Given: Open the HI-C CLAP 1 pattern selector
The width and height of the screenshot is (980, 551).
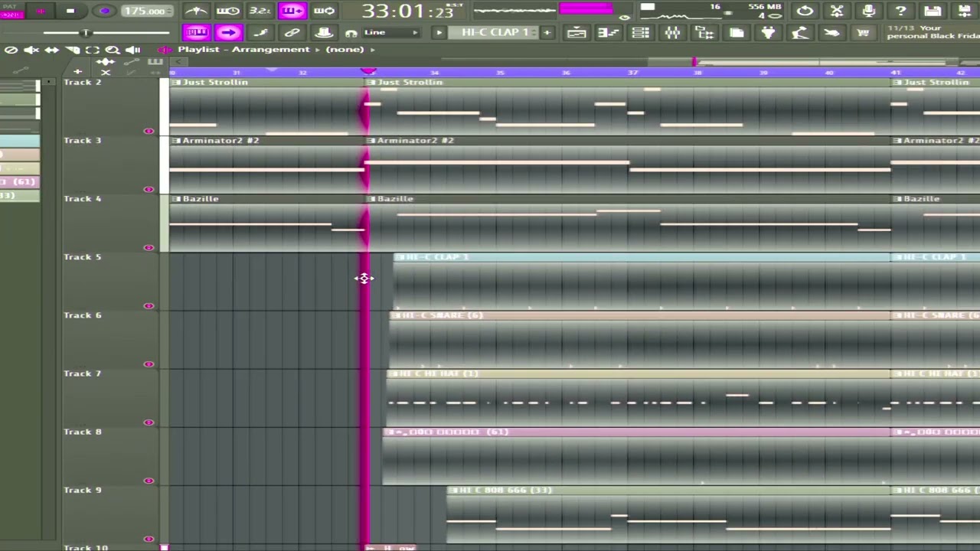Looking at the screenshot, I should coord(495,32).
